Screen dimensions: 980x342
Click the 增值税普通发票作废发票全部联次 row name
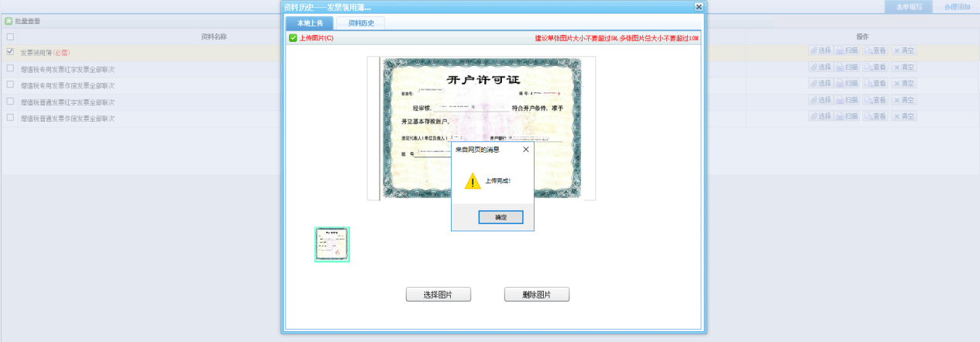click(67, 119)
